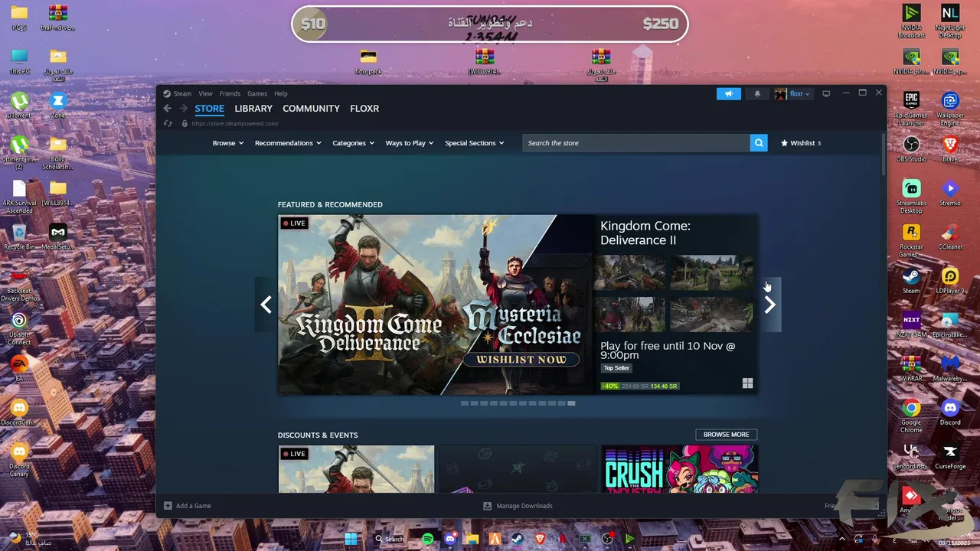
Task: Reload the store page via refresh icon
Action: 168,123
